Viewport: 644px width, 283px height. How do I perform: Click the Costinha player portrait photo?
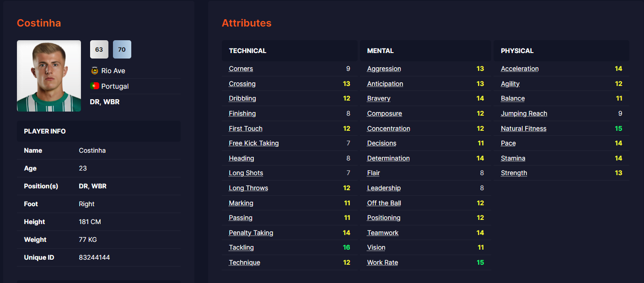(49, 76)
